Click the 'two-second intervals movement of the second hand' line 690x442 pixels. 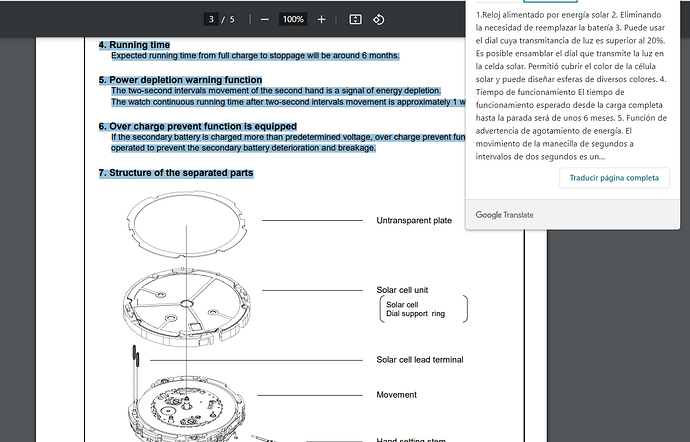coord(276,91)
